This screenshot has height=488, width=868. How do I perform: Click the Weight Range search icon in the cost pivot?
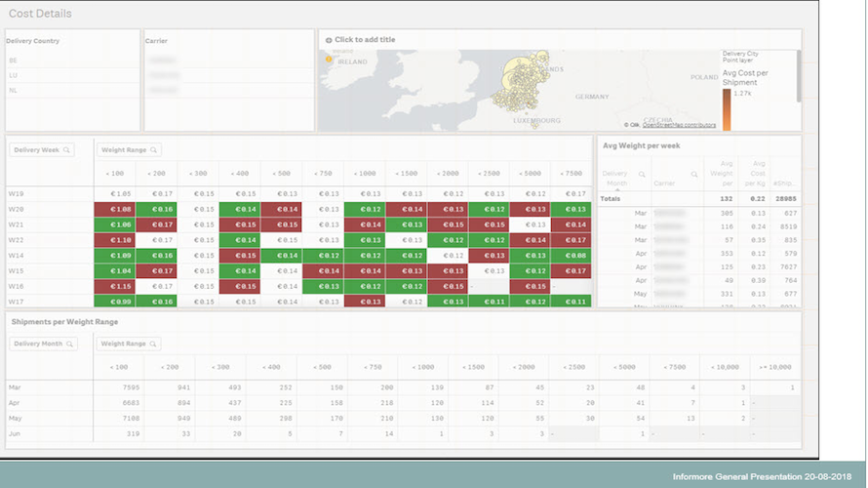click(154, 150)
